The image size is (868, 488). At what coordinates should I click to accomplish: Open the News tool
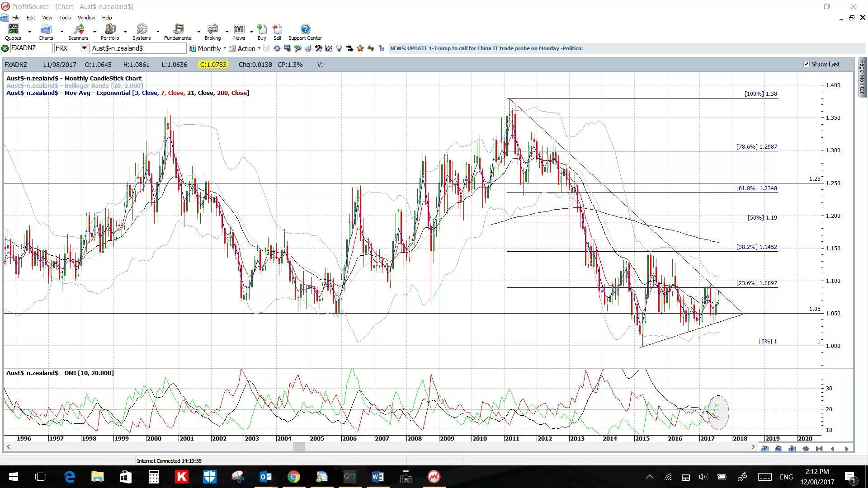click(239, 32)
